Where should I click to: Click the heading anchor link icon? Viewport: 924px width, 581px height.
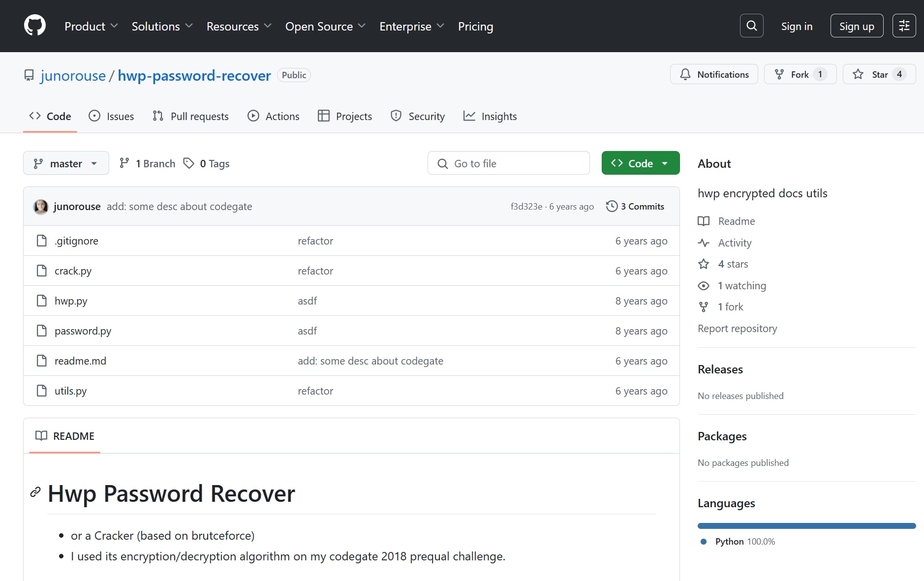click(x=35, y=492)
